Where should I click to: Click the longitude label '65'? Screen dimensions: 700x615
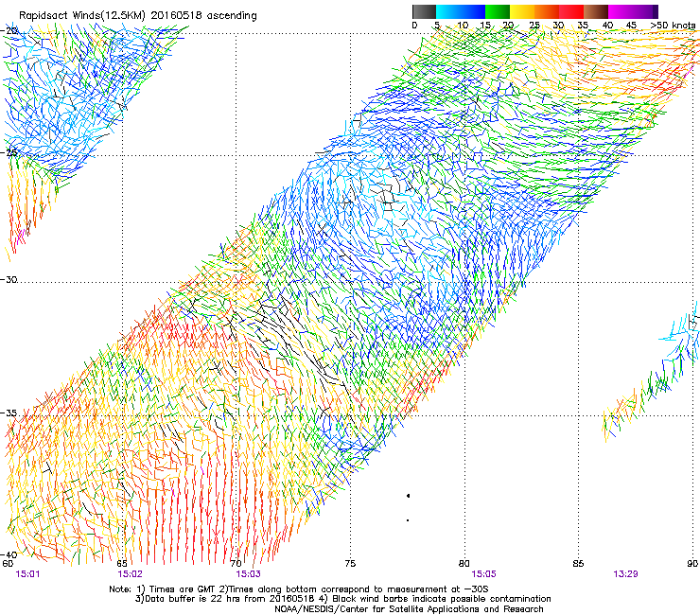pos(122,564)
